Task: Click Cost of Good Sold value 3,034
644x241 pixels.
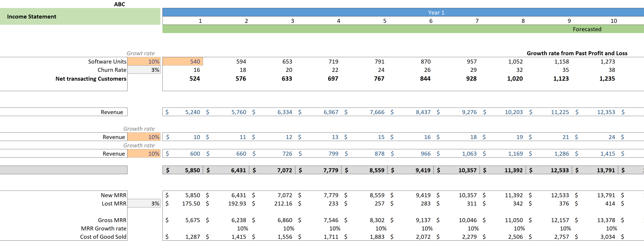Action: (x=608, y=237)
